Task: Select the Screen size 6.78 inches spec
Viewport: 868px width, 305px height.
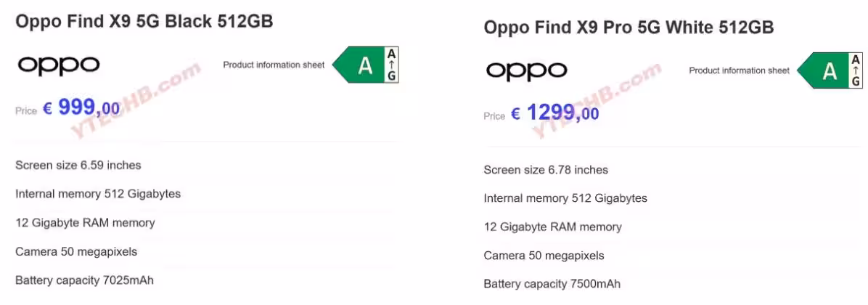Action: (x=546, y=170)
